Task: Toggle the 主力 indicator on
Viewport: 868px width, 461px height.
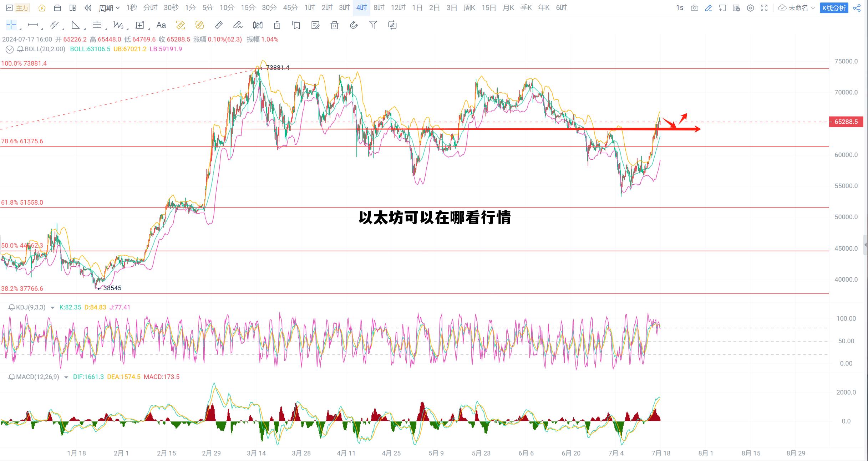Action: (21, 7)
